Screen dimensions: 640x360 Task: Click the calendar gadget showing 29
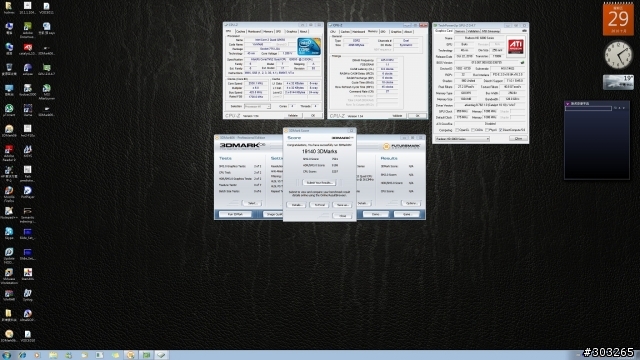[x=618, y=19]
